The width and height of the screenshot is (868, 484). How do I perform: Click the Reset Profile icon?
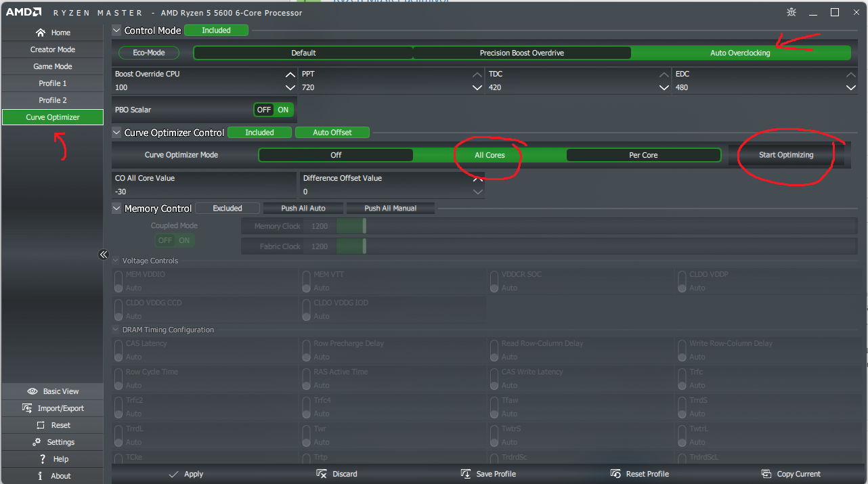point(615,474)
